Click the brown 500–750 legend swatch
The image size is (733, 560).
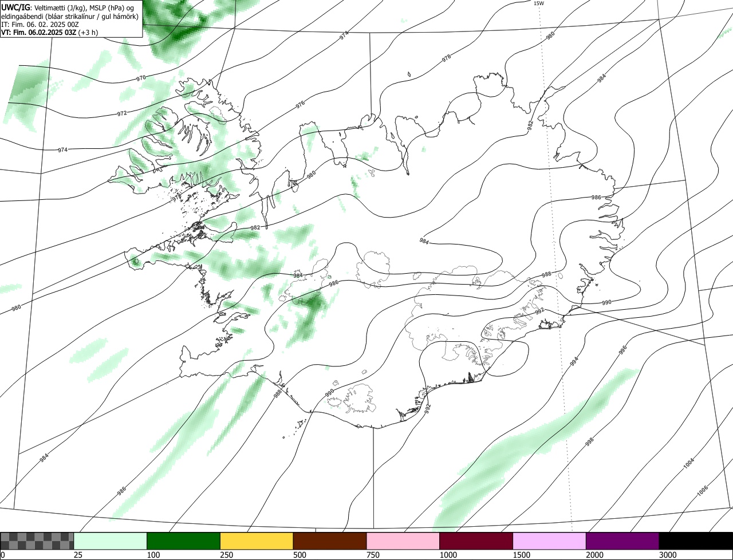330,541
